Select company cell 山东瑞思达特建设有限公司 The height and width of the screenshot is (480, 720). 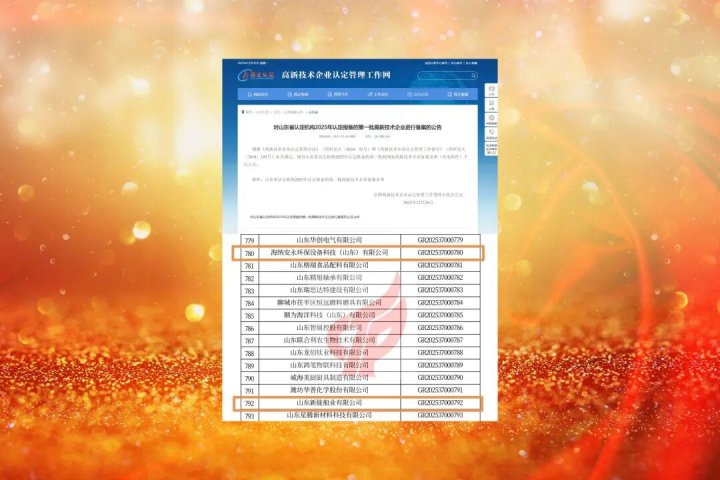(x=329, y=290)
